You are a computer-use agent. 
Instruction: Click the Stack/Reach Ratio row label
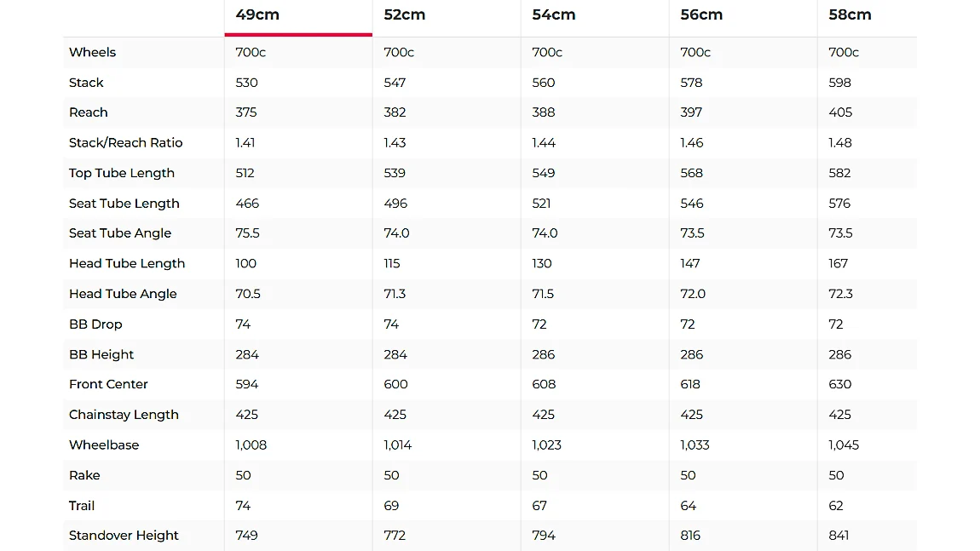pyautogui.click(x=125, y=142)
